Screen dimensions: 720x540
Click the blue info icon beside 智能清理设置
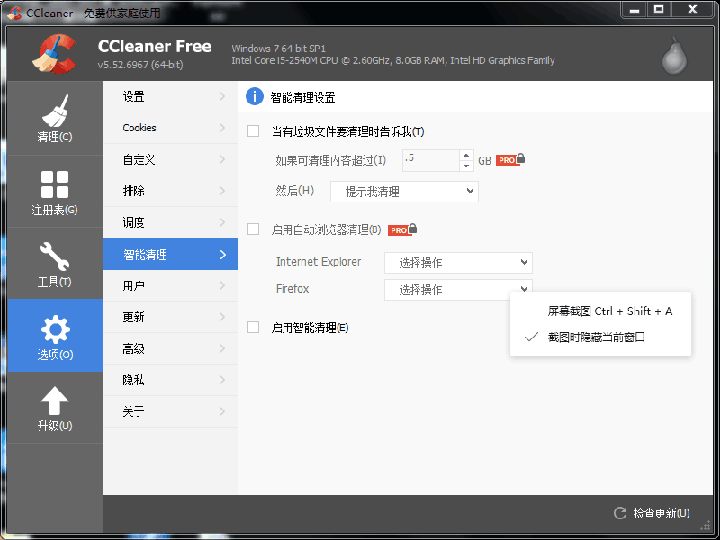tap(255, 96)
